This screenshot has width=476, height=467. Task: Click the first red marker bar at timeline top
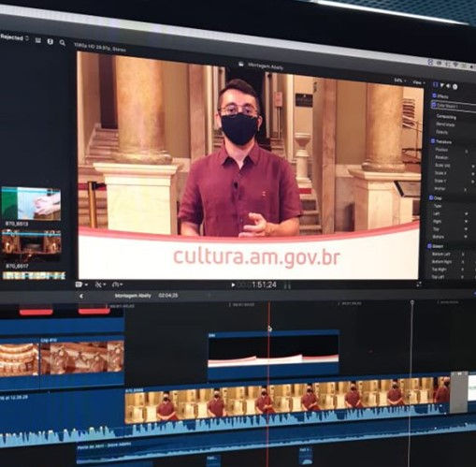[x=36, y=311]
